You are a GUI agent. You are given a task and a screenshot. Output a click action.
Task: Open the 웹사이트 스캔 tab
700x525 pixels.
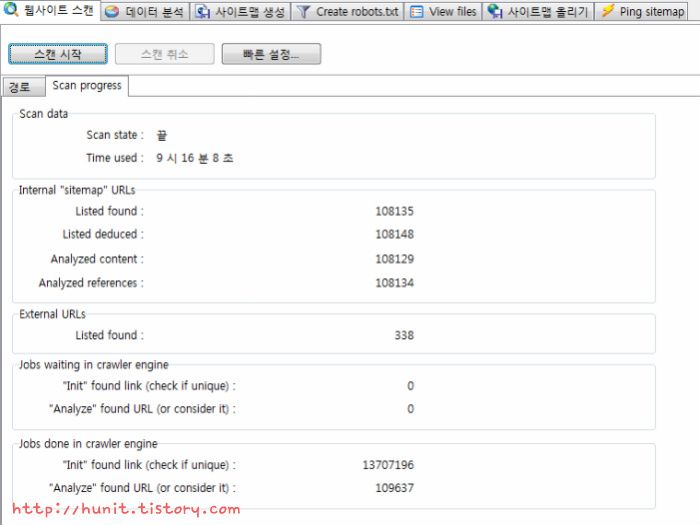click(50, 10)
